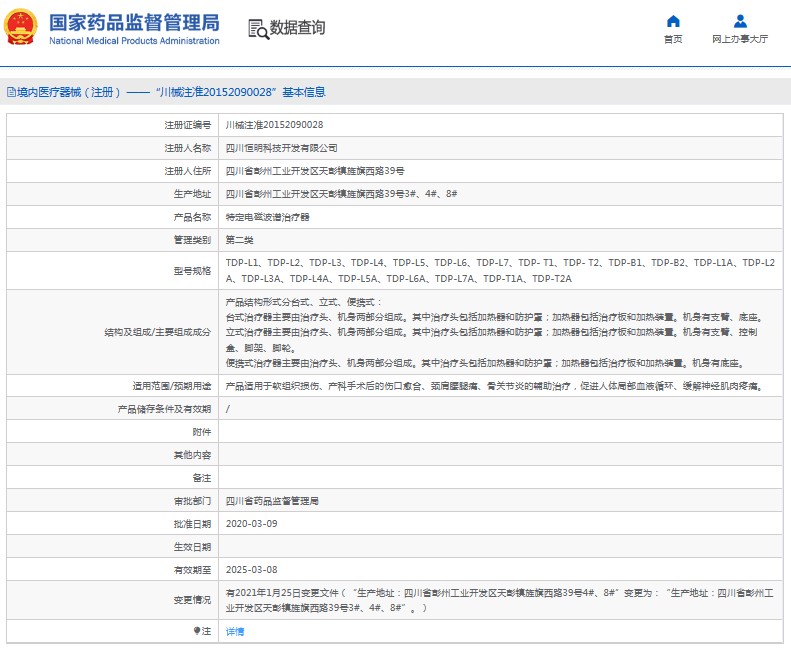Click 国家药品监督管理局 site title

[x=134, y=23]
